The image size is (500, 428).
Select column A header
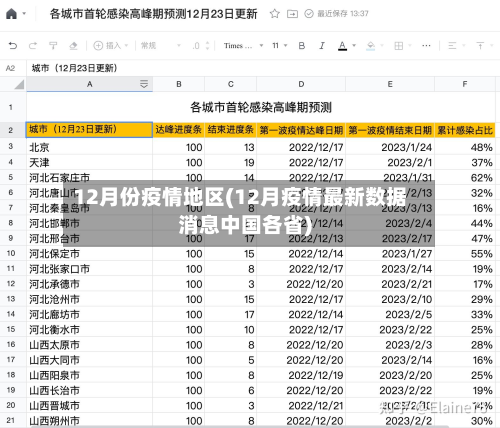tap(89, 84)
